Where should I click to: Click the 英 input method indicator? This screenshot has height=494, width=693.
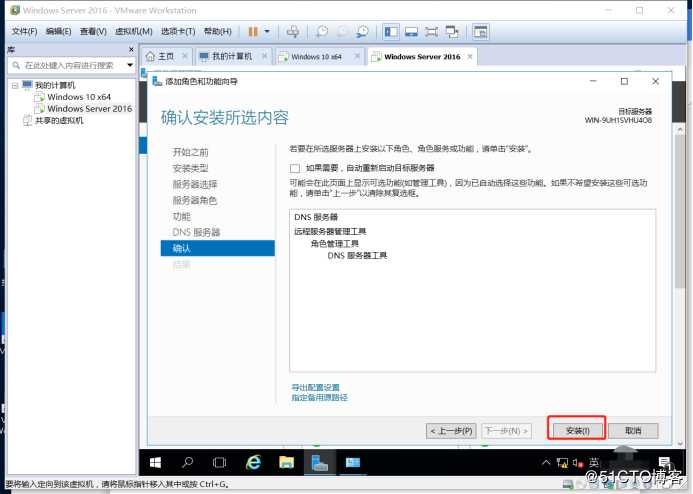pos(594,463)
